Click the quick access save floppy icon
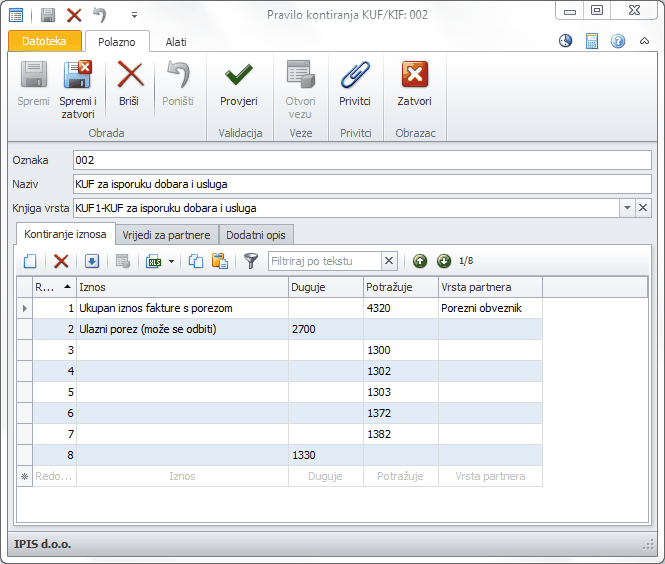Viewport: 665px width, 564px height. 48,15
